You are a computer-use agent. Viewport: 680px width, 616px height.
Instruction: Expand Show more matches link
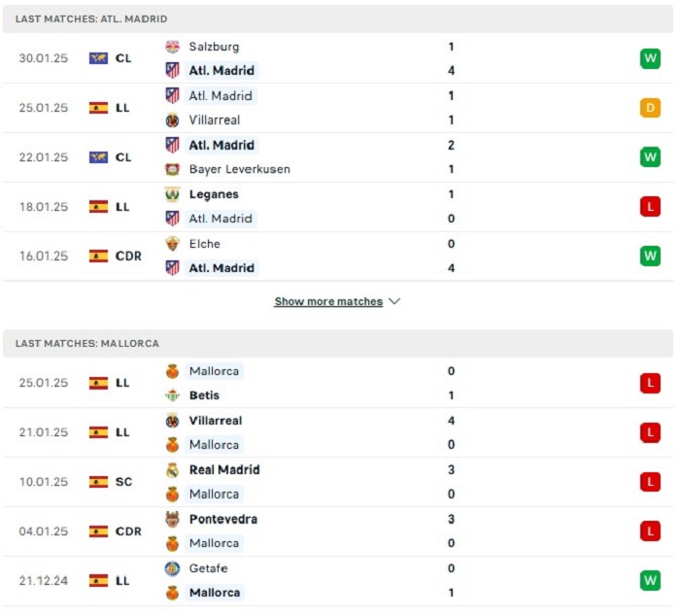coord(328,301)
